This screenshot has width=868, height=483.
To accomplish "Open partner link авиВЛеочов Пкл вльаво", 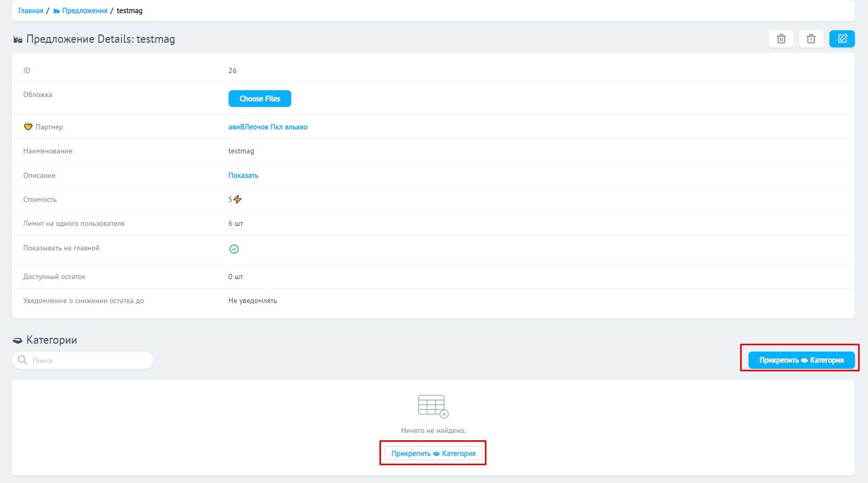I will (268, 127).
